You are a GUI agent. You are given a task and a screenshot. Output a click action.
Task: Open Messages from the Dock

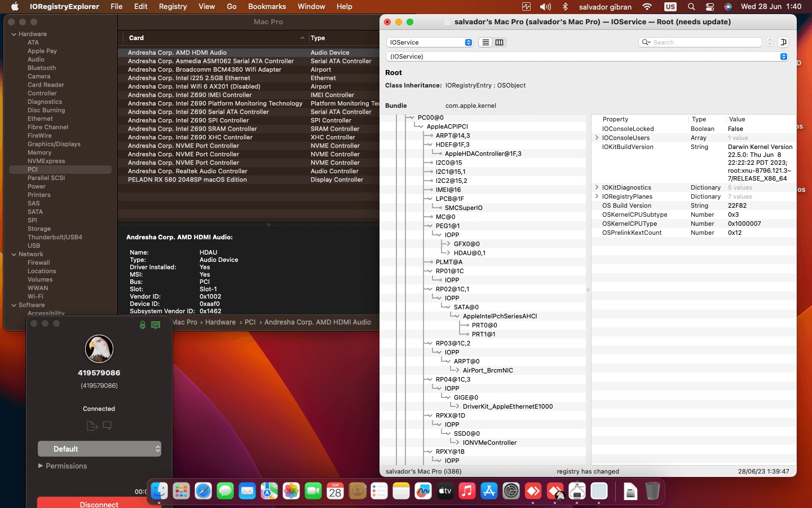(225, 491)
